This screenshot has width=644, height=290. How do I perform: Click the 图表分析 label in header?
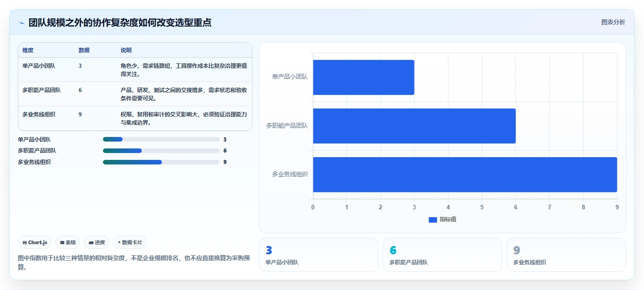(613, 22)
